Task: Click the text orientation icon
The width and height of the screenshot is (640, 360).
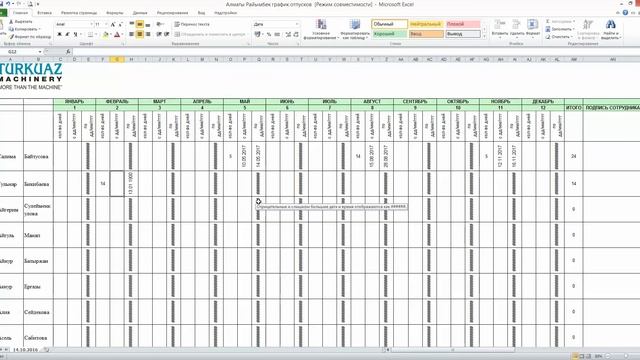Action: (160, 24)
